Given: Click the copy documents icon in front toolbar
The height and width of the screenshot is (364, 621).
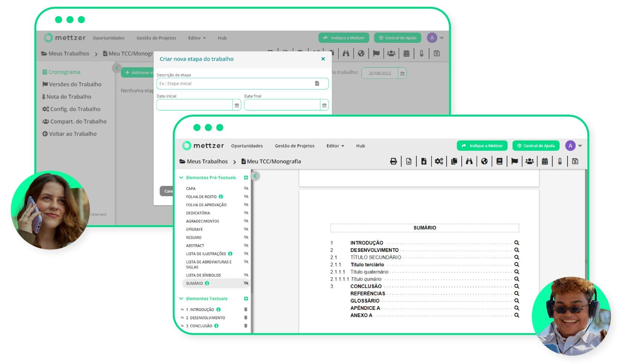Looking at the screenshot, I should pos(454,161).
